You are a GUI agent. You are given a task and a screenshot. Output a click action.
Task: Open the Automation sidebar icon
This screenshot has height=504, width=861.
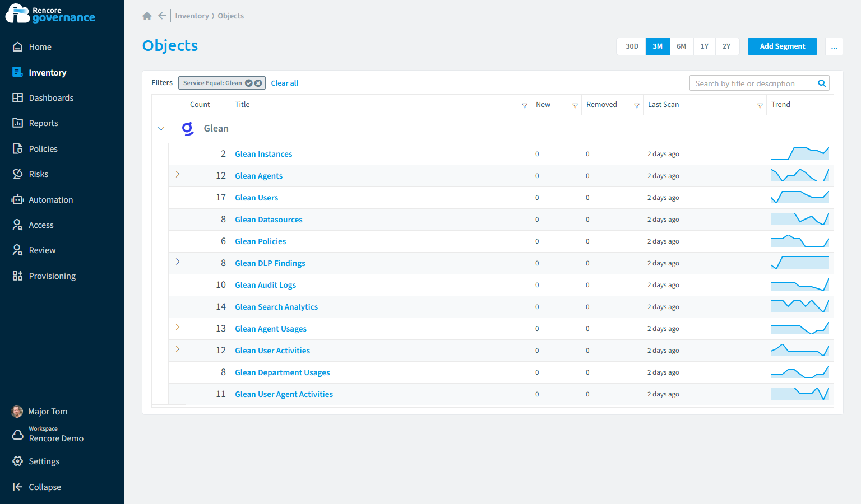point(18,199)
